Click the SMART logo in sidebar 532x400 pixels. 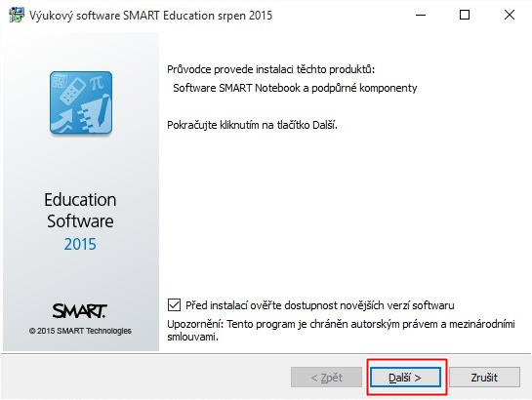pyautogui.click(x=80, y=311)
